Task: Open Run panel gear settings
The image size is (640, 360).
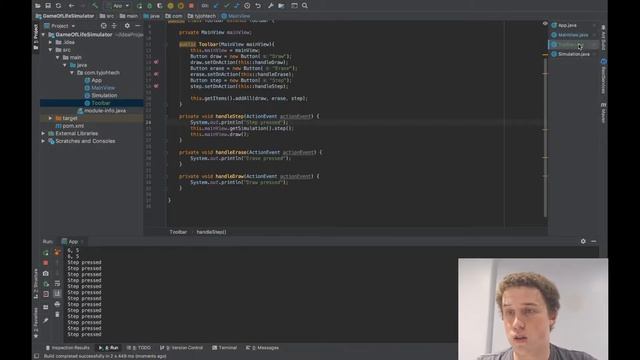Action: pos(583,241)
